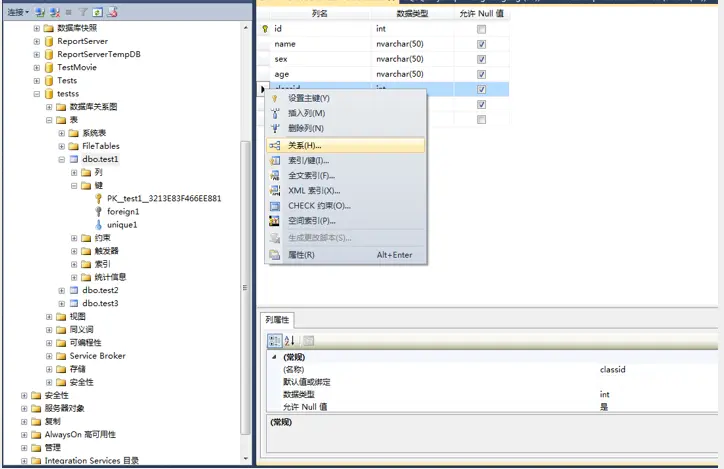
Task: Toggle allow Null checkbox for sex
Action: click(x=481, y=60)
